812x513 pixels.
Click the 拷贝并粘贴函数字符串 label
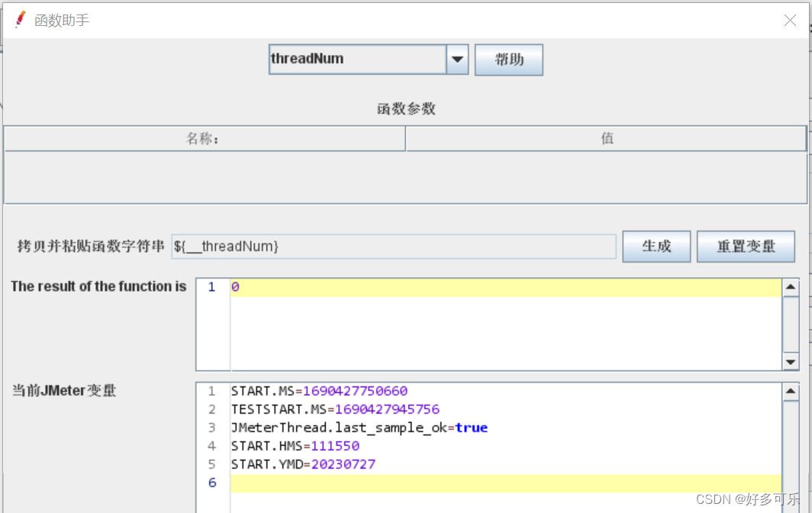click(x=91, y=246)
